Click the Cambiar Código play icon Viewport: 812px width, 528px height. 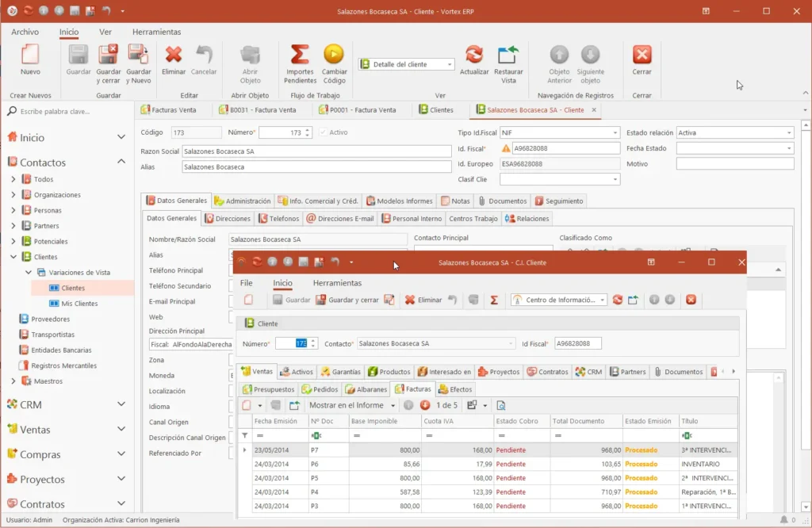pos(334,55)
